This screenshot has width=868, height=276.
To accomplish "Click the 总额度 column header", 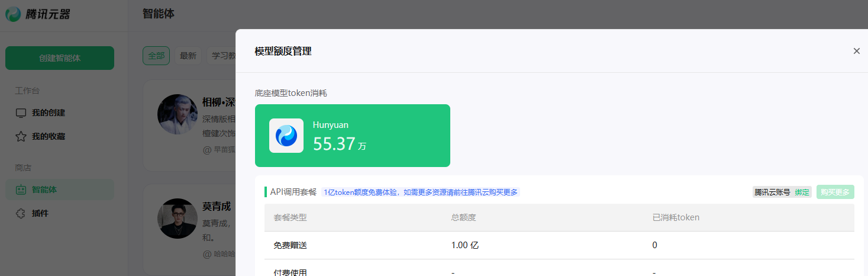I will pos(463,217).
